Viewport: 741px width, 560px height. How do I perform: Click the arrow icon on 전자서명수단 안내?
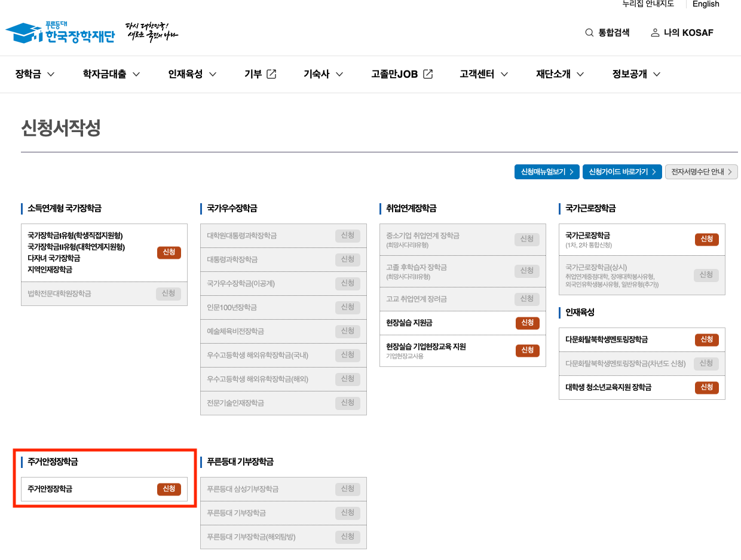click(730, 172)
